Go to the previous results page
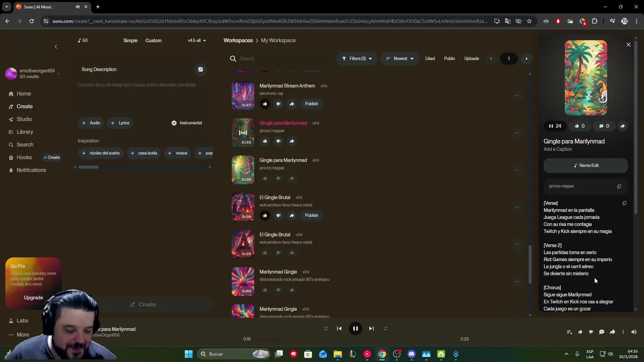Viewport: 644px width, 362px height. click(491, 58)
